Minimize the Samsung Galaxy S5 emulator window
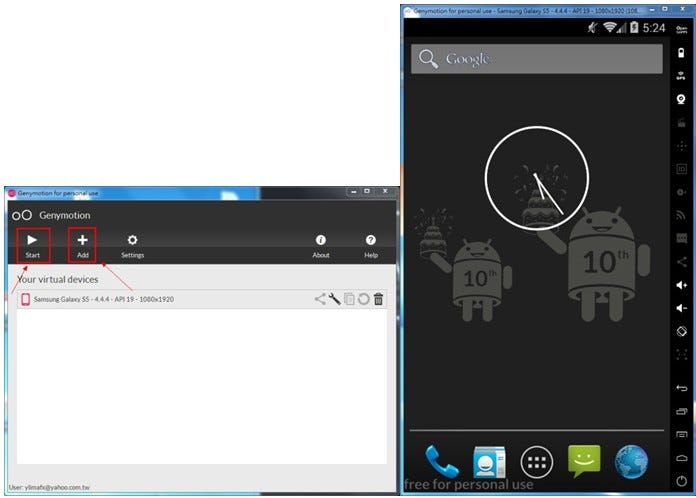This screenshot has height=498, width=696. coord(652,10)
